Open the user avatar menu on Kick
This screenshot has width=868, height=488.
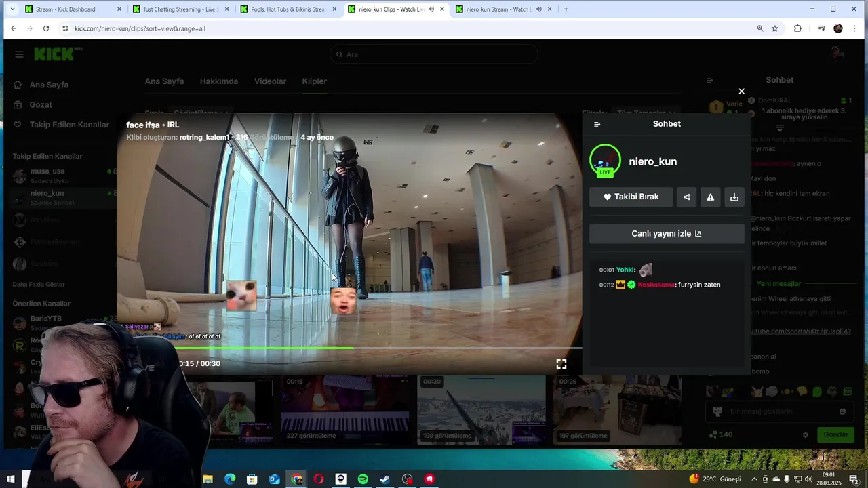pos(837,54)
